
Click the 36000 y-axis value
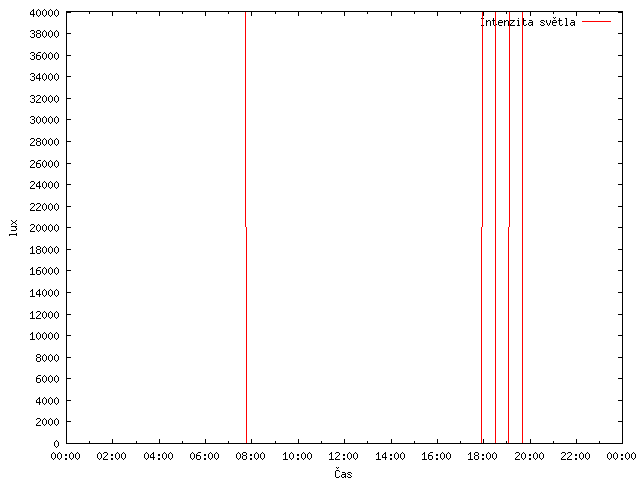click(x=44, y=56)
